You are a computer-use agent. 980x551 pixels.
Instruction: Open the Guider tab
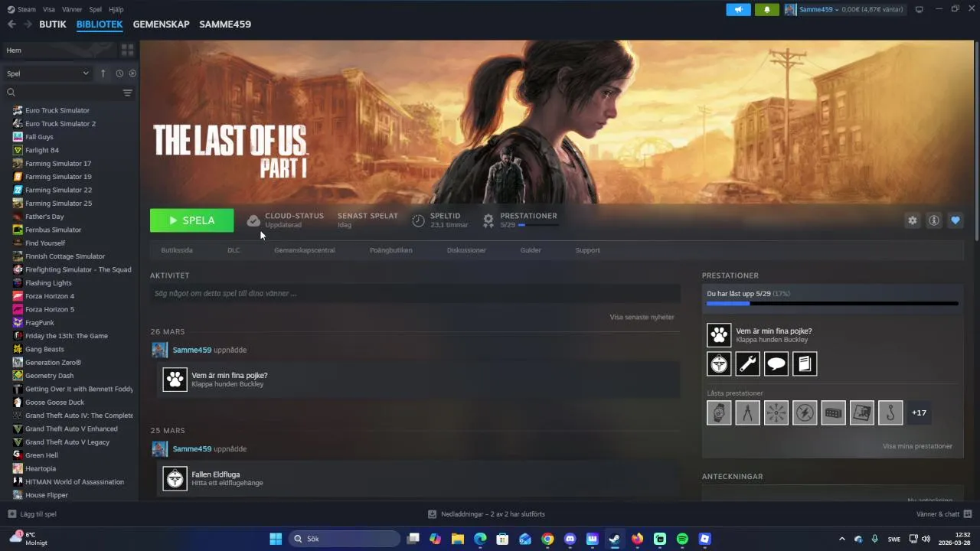tap(531, 250)
